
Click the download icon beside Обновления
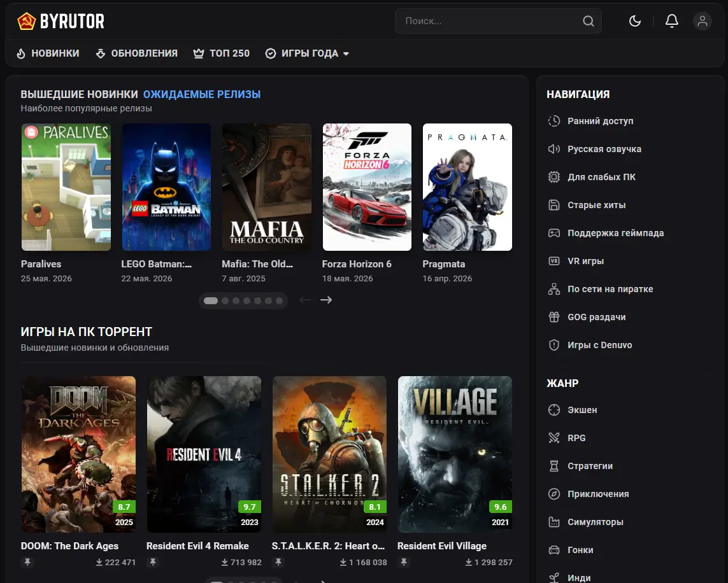tap(100, 53)
